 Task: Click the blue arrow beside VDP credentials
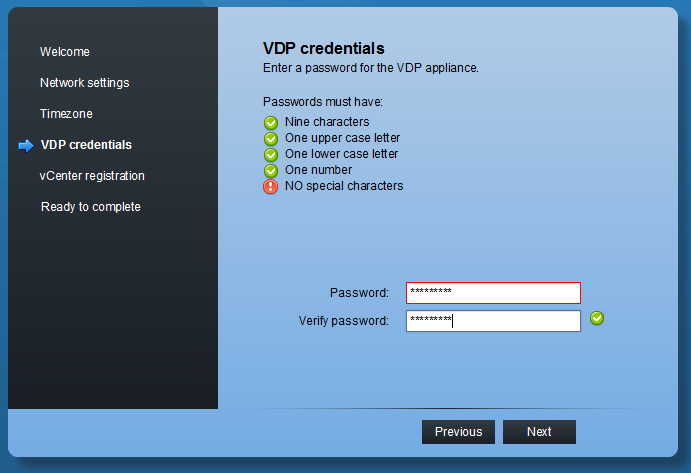coord(26,145)
